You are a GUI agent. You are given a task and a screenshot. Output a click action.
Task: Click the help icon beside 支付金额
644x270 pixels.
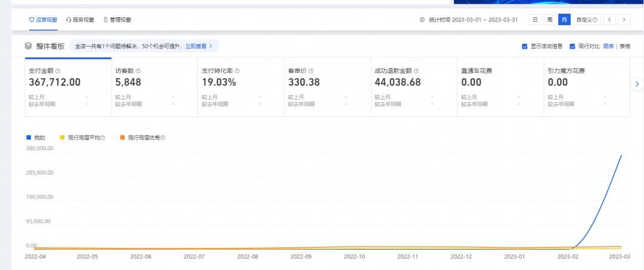(58, 71)
